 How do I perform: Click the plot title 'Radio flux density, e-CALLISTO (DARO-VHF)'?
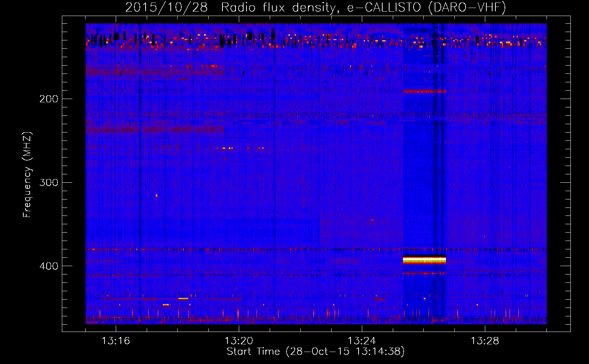363,7
